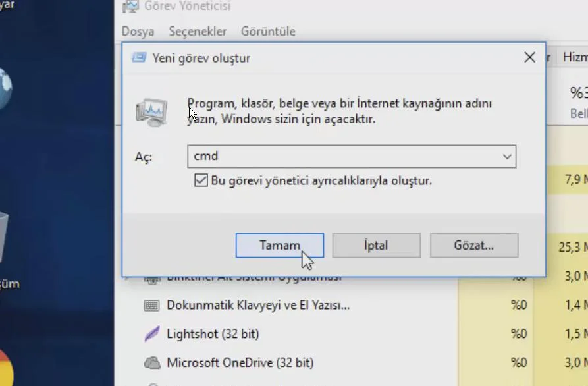The width and height of the screenshot is (588, 386).
Task: Open the Dosya menu
Action: pyautogui.click(x=138, y=32)
